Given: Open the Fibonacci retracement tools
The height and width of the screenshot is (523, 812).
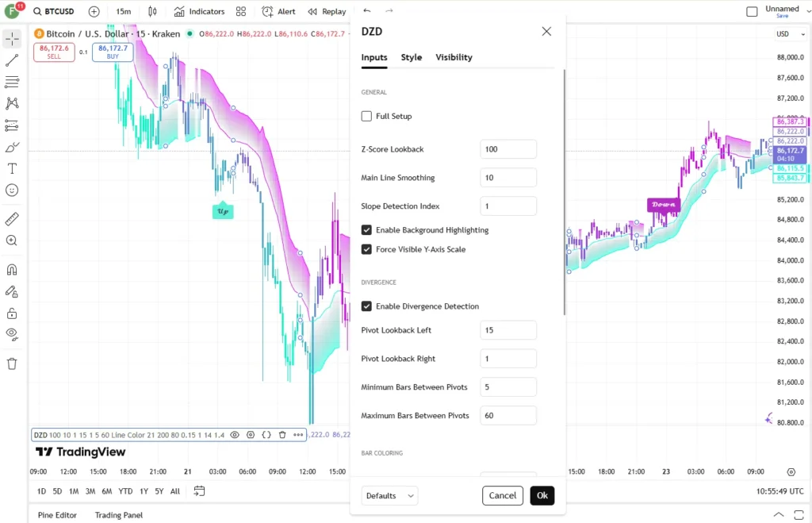Looking at the screenshot, I should point(12,82).
